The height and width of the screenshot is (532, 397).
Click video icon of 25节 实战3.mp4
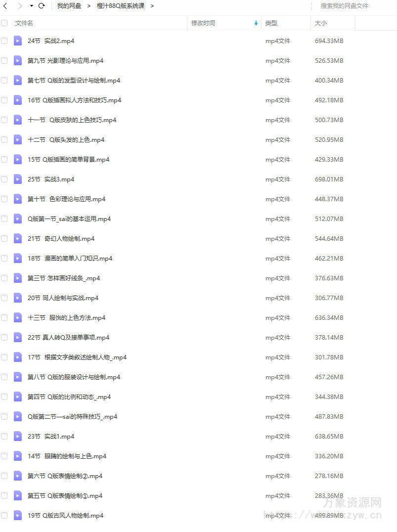click(18, 179)
